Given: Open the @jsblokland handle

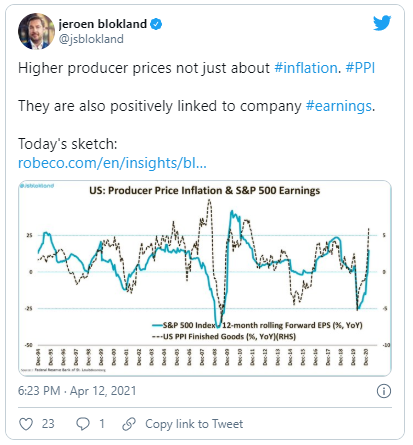Looking at the screenshot, I should 91,39.
